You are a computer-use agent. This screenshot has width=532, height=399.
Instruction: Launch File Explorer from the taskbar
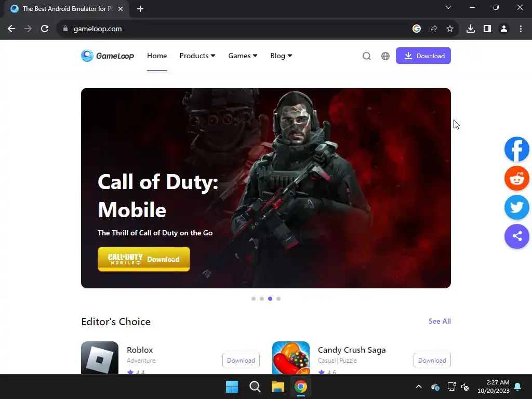(x=278, y=387)
